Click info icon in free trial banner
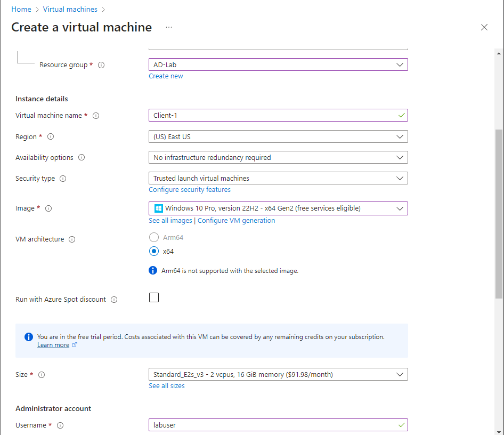The image size is (504, 435). click(x=29, y=336)
